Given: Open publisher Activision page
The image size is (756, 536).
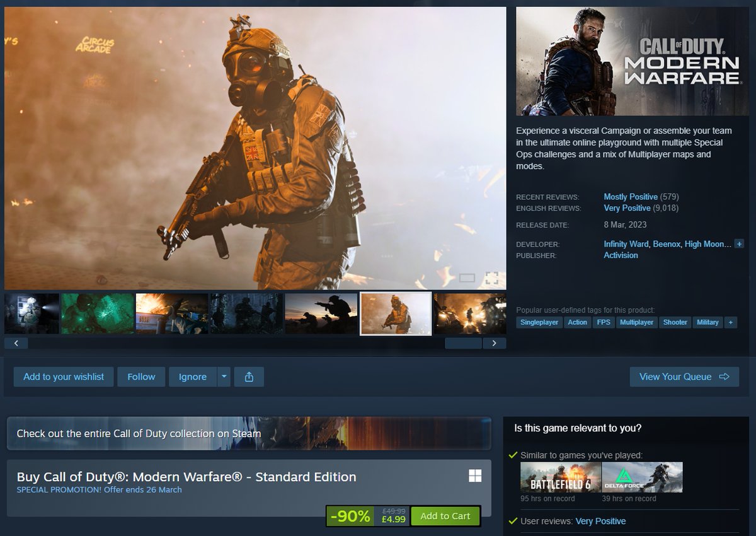Looking at the screenshot, I should click(621, 255).
